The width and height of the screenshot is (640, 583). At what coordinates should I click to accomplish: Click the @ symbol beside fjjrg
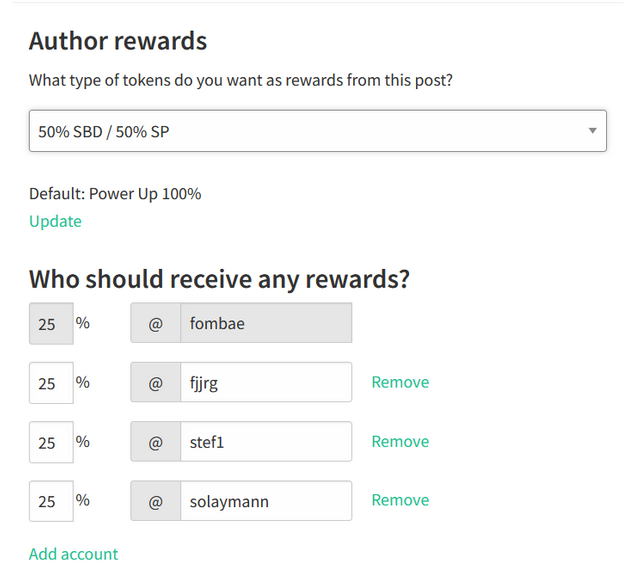(155, 383)
